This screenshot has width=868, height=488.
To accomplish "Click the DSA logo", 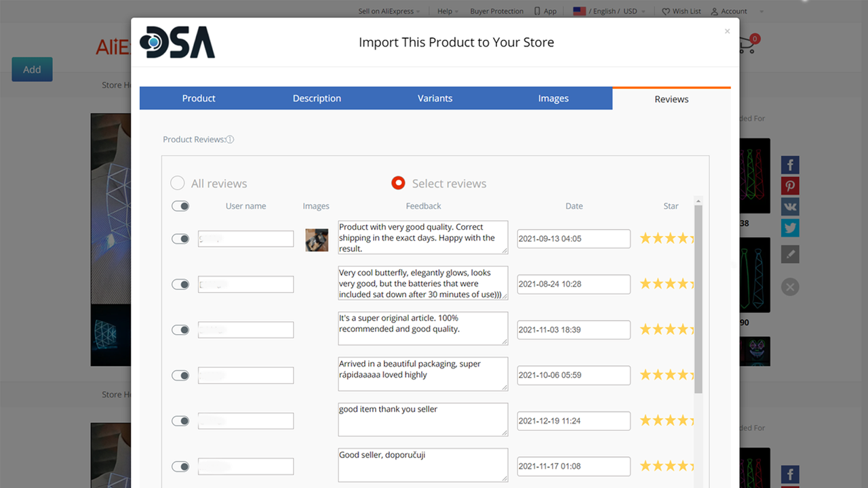I will (x=177, y=42).
